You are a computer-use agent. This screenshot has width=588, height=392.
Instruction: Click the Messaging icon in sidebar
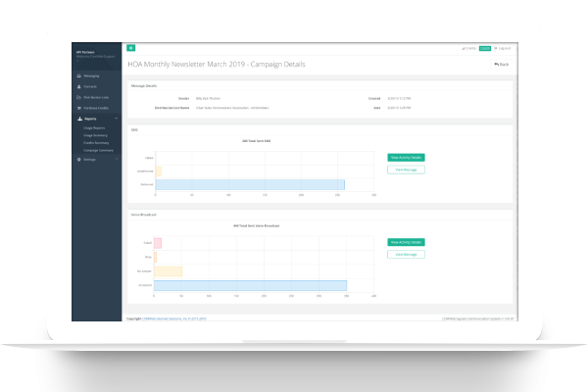click(x=78, y=74)
